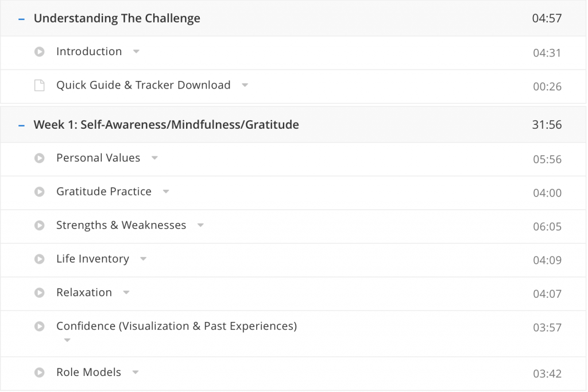The image size is (588, 392).
Task: Click the play icon beside Introduction
Action: [x=39, y=52]
